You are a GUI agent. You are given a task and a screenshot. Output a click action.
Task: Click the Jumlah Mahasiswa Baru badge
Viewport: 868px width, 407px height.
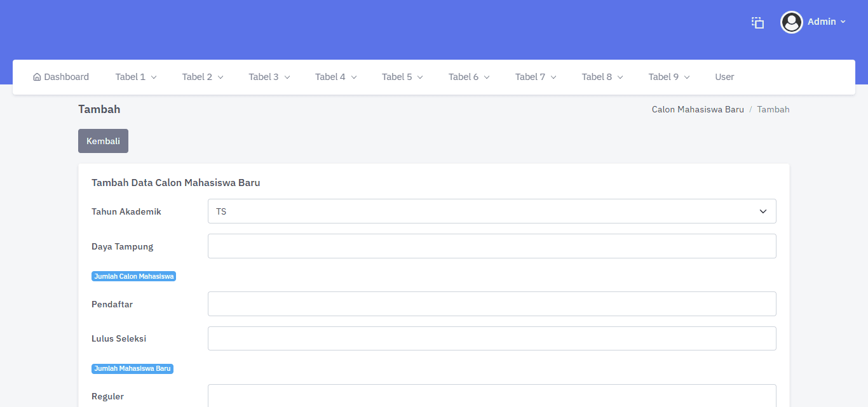coord(132,368)
